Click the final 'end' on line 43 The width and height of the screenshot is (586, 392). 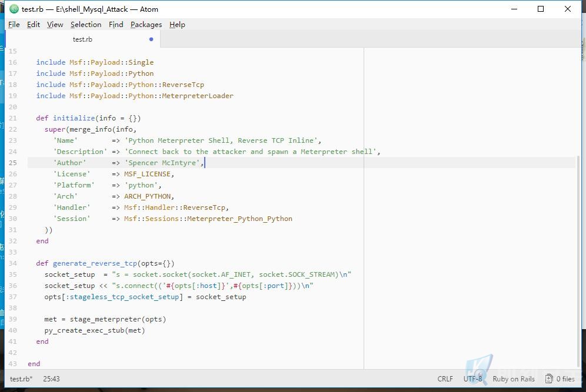pyautogui.click(x=34, y=364)
